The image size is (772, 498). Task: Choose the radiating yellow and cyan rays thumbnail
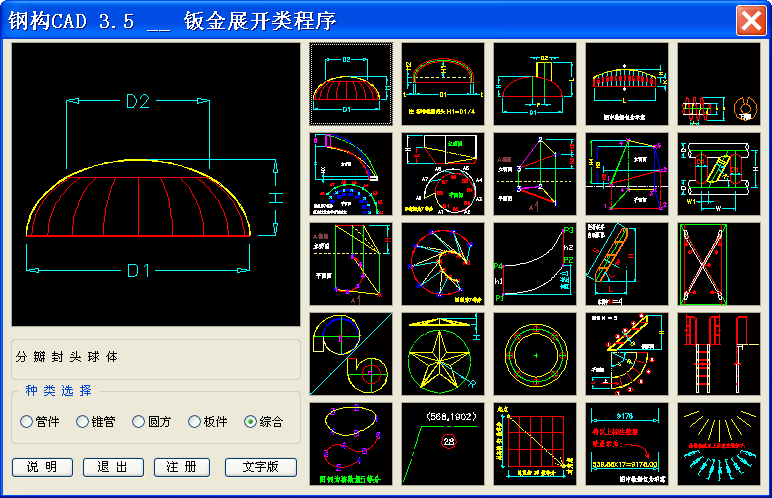pyautogui.click(x=719, y=444)
